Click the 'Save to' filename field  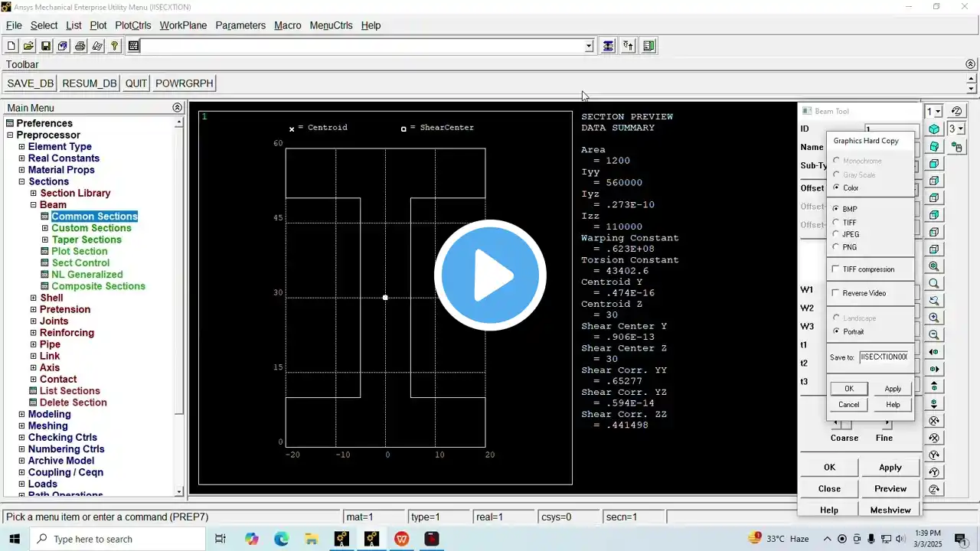[884, 357]
